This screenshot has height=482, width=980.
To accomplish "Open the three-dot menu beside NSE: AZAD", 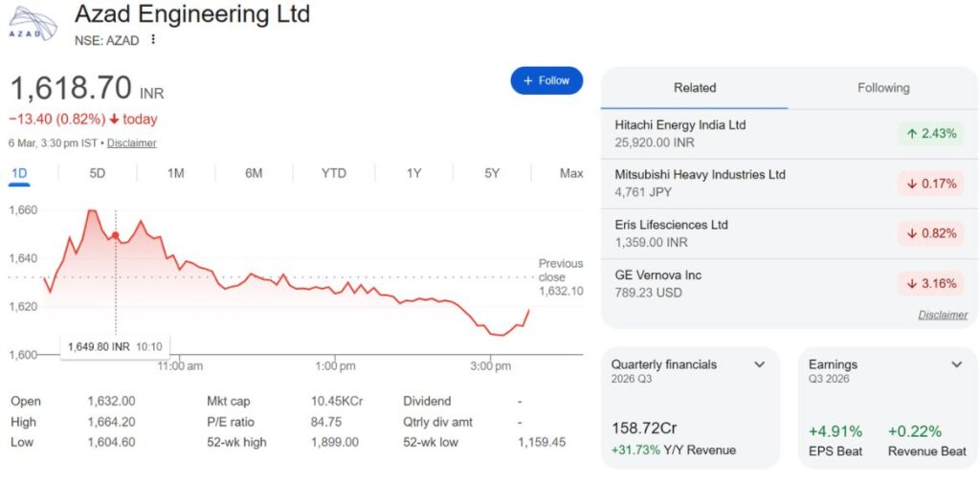I will (152, 39).
